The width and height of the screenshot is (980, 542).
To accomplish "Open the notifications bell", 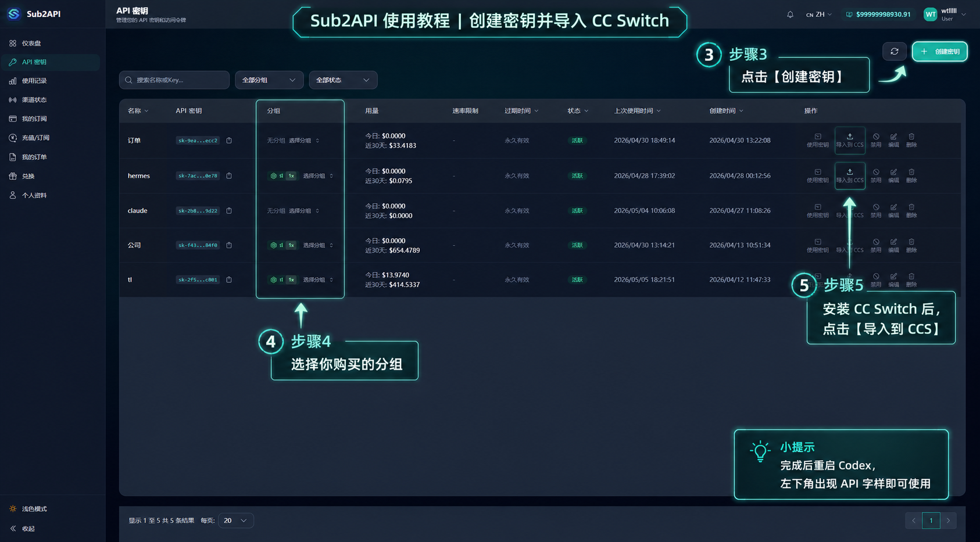I will click(790, 15).
